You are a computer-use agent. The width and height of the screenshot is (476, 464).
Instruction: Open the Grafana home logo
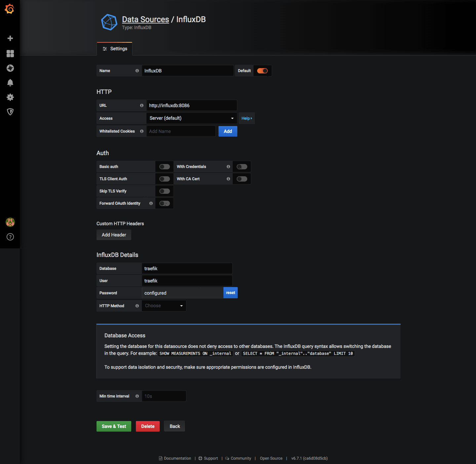[10, 9]
